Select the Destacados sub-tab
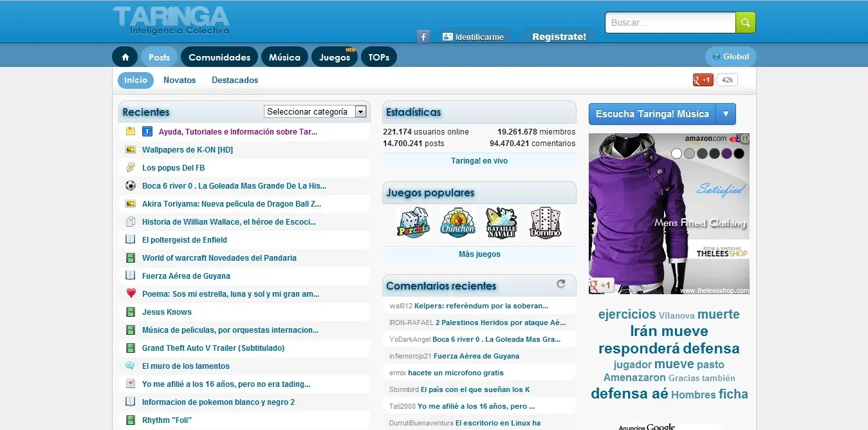Screen dimensions: 868x430 tap(235, 80)
